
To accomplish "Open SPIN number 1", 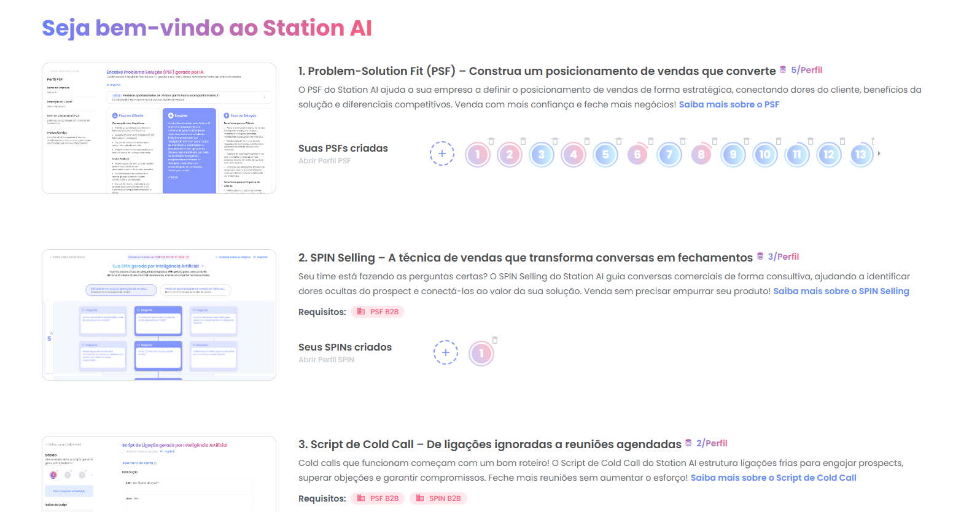I will (x=481, y=354).
